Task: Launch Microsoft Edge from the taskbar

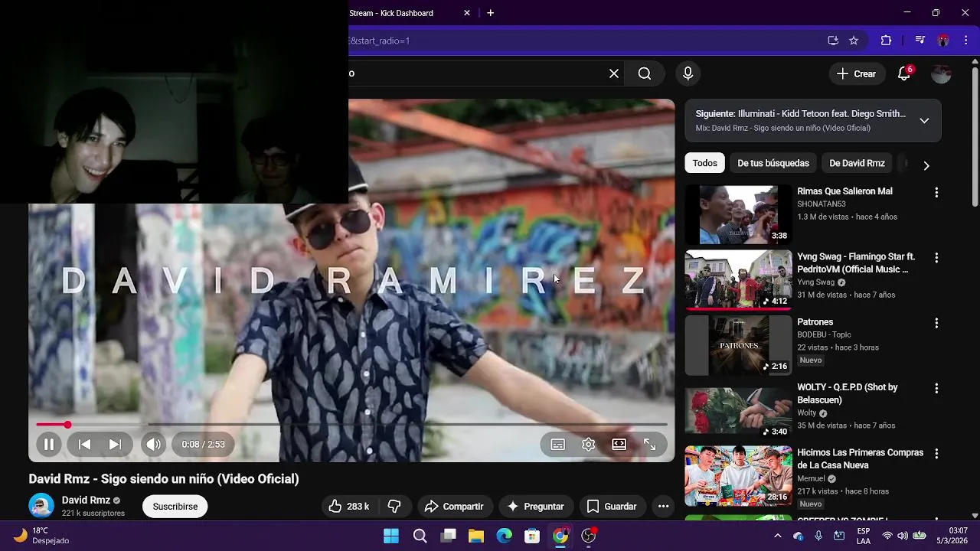Action: pos(504,536)
